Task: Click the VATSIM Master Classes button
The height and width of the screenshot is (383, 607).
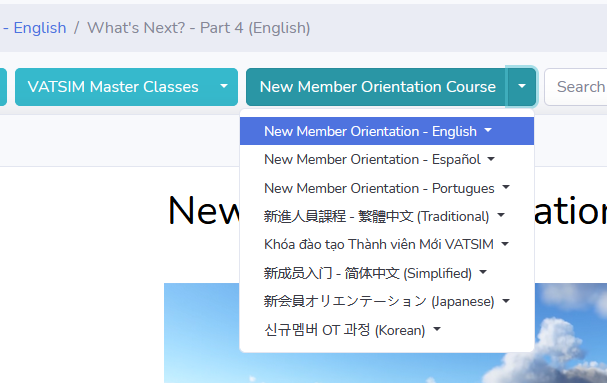Action: point(113,87)
